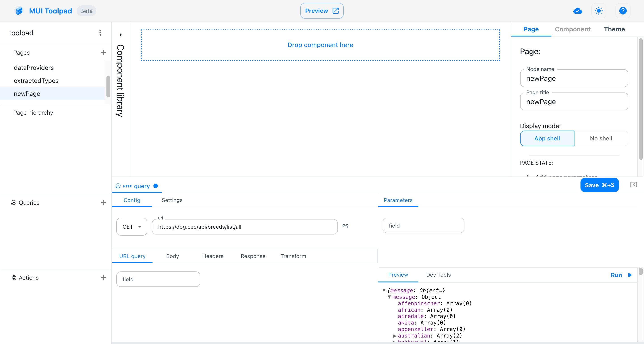
Task: Click the cloud sync status icon
Action: pos(578,11)
